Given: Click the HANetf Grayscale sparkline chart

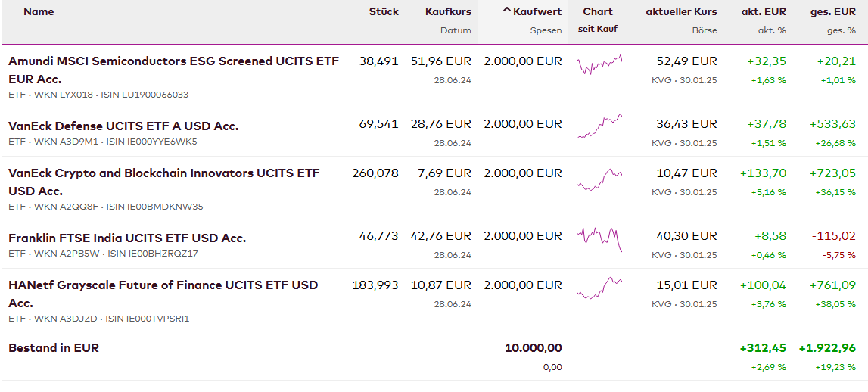Looking at the screenshot, I should [599, 289].
